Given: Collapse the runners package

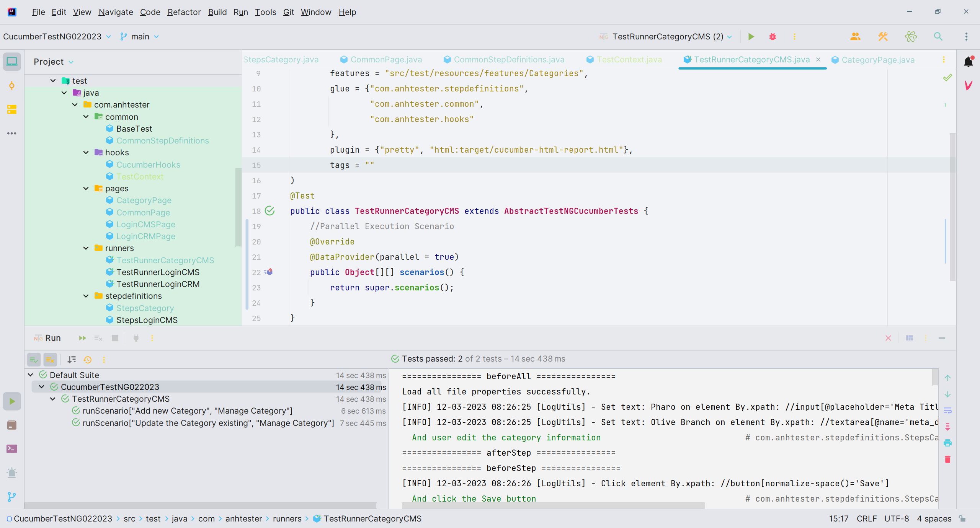Looking at the screenshot, I should tap(86, 248).
